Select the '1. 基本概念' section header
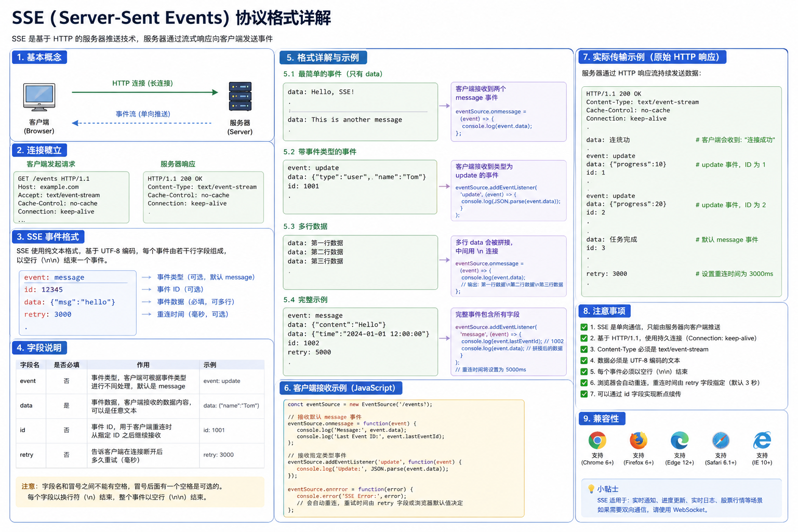The width and height of the screenshot is (798, 532). (39, 57)
